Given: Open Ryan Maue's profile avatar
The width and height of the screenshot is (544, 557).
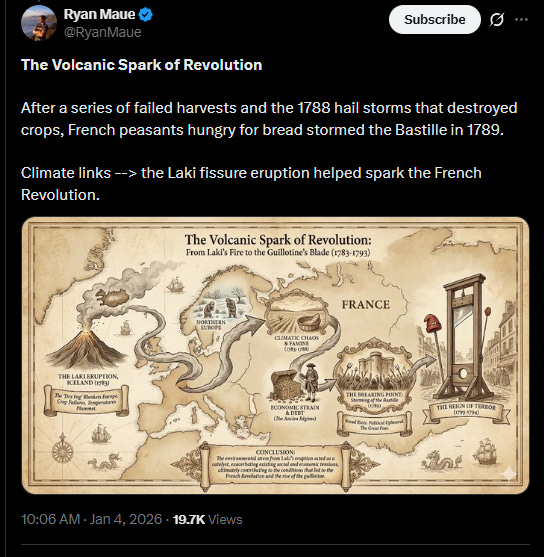Looking at the screenshot, I should tap(39, 23).
